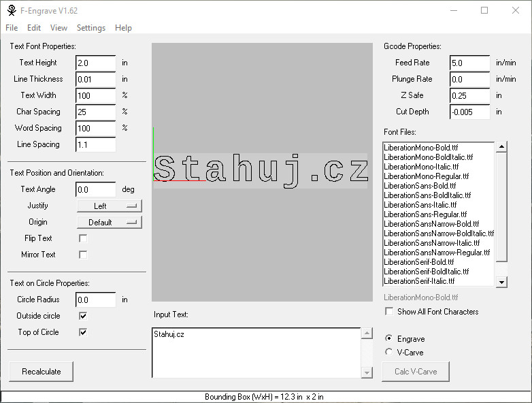The height and width of the screenshot is (403, 532).
Task: Select the V-Carve radio button
Action: click(x=389, y=352)
